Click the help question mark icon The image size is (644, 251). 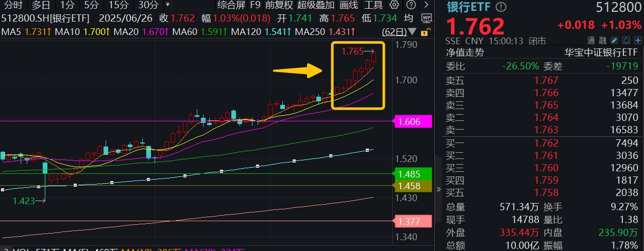[411, 6]
